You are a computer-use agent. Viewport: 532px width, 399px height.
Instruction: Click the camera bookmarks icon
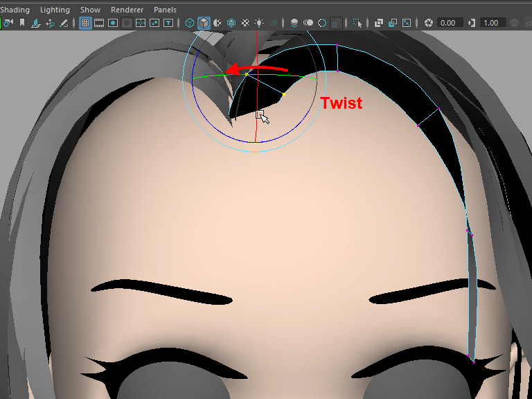[22, 23]
